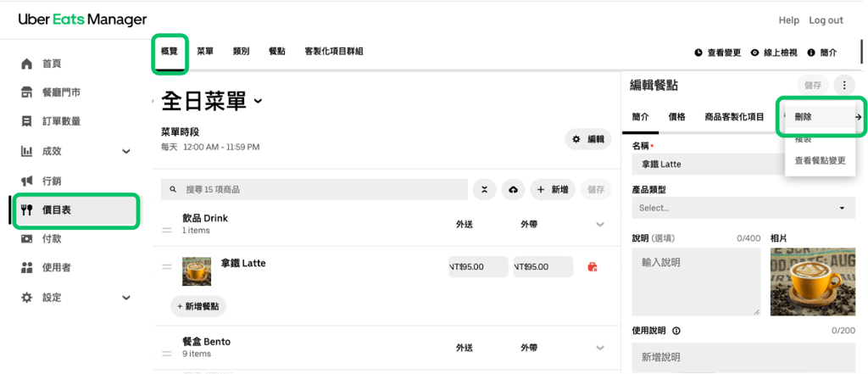Click the red unavailable icon on the Latte row
Image resolution: width=868 pixels, height=374 pixels.
(x=592, y=267)
